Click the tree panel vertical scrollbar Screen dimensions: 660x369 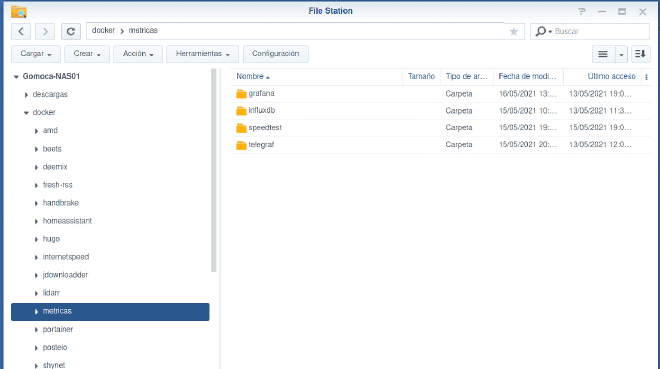tap(213, 170)
